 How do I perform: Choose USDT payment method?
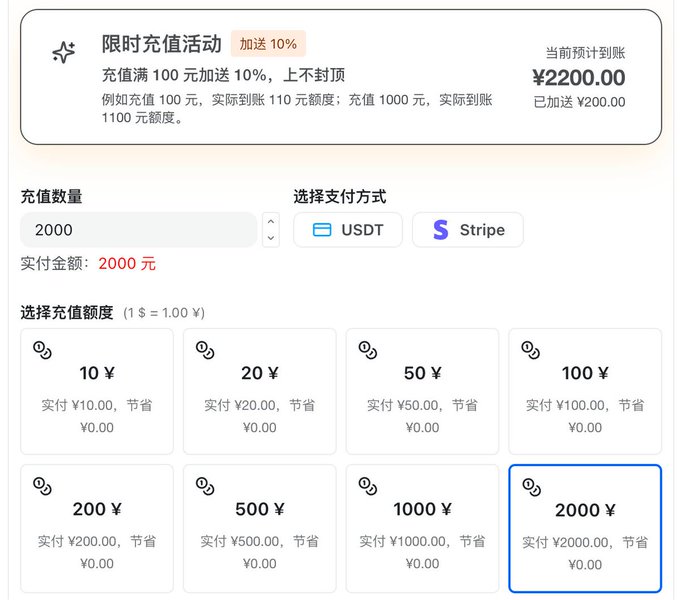coord(348,230)
